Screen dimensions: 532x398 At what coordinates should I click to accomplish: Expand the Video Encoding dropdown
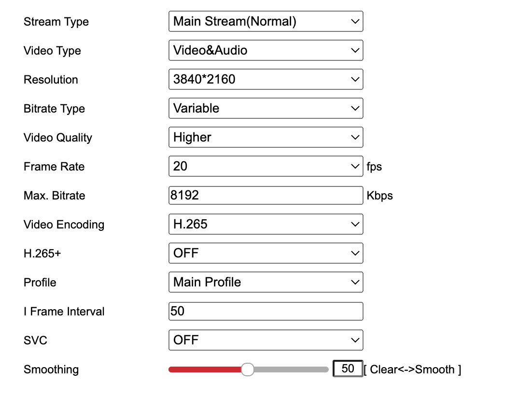[266, 225]
